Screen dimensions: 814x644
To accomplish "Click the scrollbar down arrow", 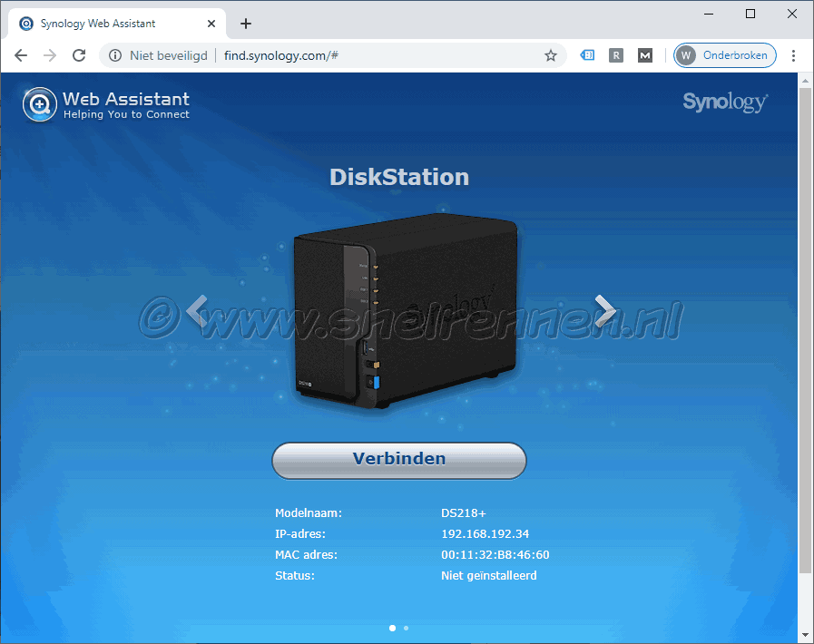I will coord(805,635).
